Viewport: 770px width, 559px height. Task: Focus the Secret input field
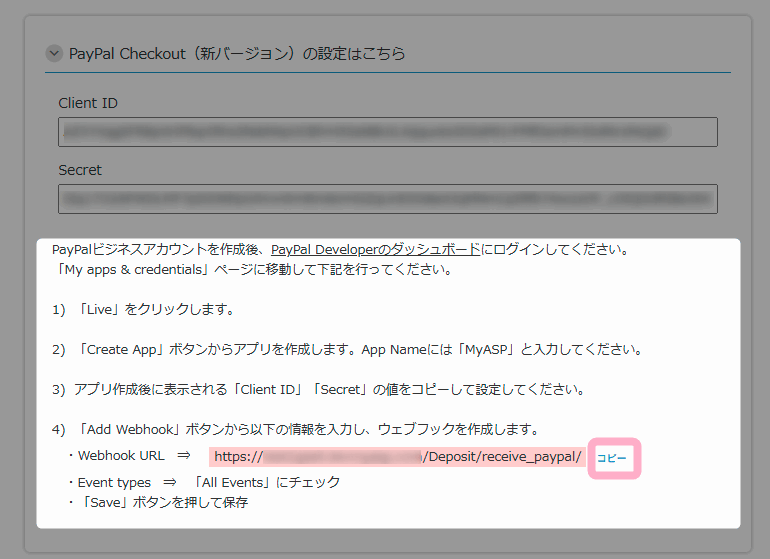pos(388,199)
